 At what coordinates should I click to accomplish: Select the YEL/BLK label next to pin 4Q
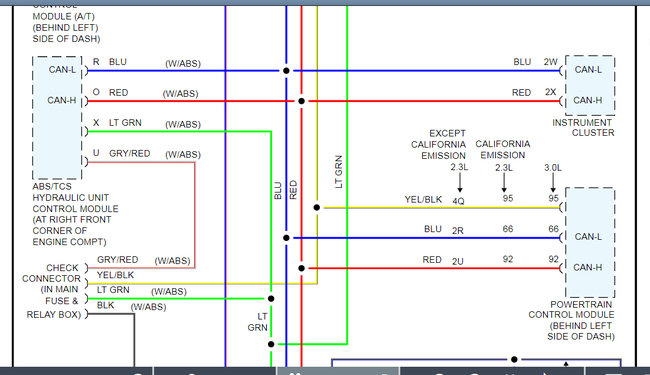pos(423,199)
